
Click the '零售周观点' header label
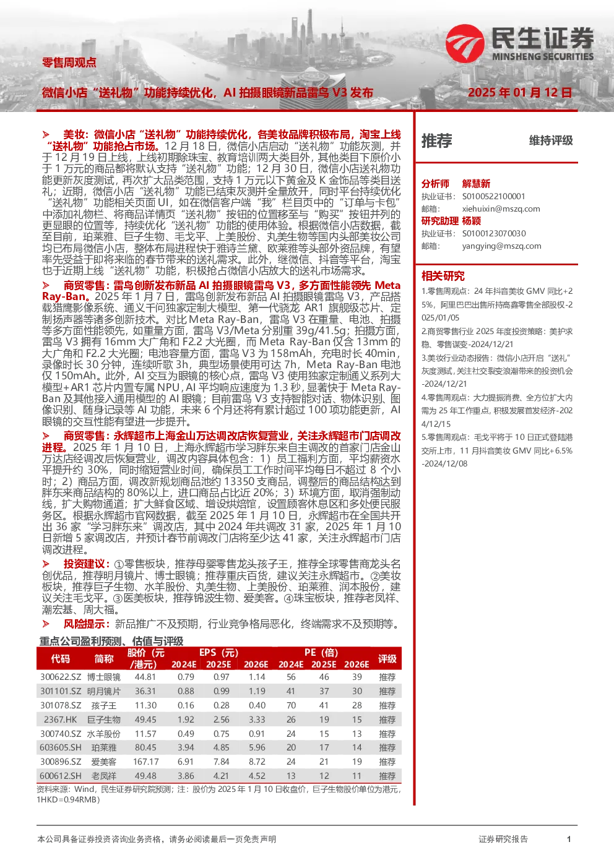(x=69, y=62)
